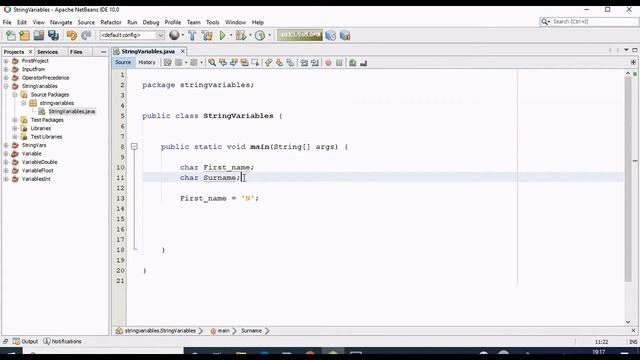This screenshot has height=360, width=640.
Task: Switch to the History editor view
Action: [x=147, y=62]
